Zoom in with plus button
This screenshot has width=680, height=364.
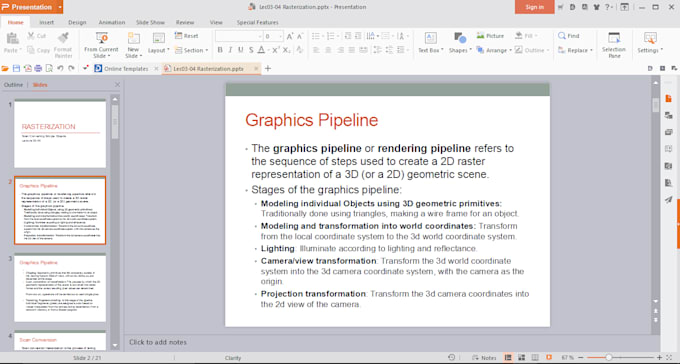tap(660, 357)
